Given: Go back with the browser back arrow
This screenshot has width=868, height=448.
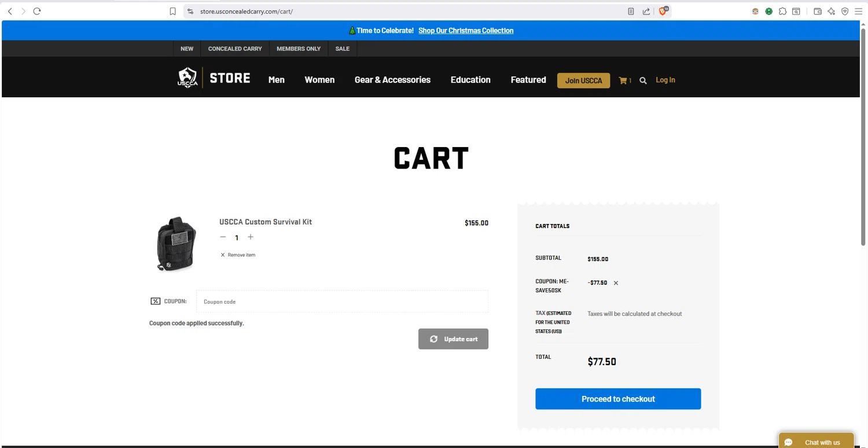Looking at the screenshot, I should click(10, 11).
